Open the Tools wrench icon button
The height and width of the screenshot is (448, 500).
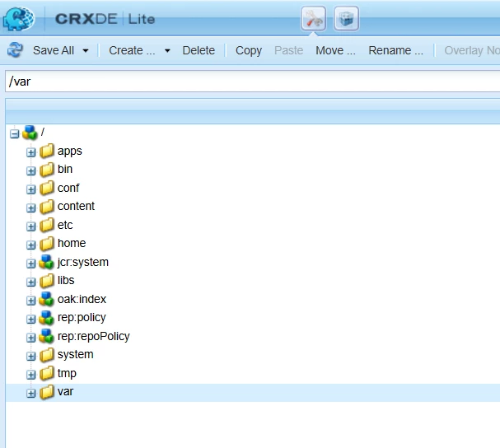(x=313, y=18)
